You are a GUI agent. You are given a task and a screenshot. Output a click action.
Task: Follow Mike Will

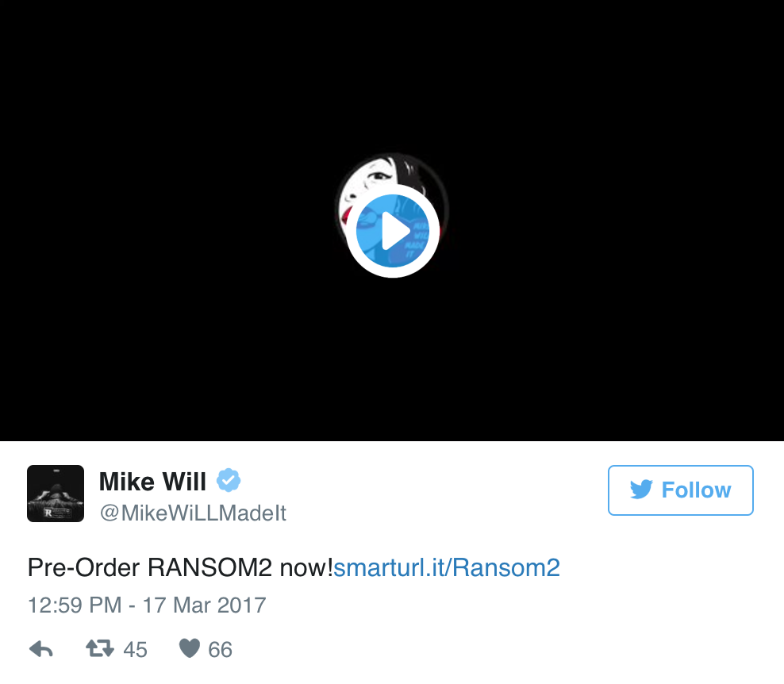[681, 490]
